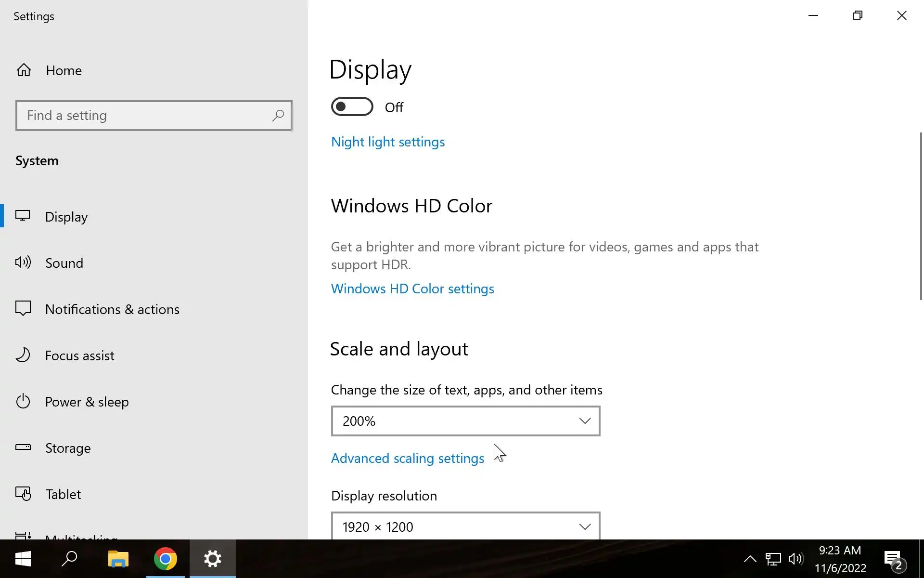Click the Tablet icon in sidebar
The image size is (924, 578).
pos(23,494)
